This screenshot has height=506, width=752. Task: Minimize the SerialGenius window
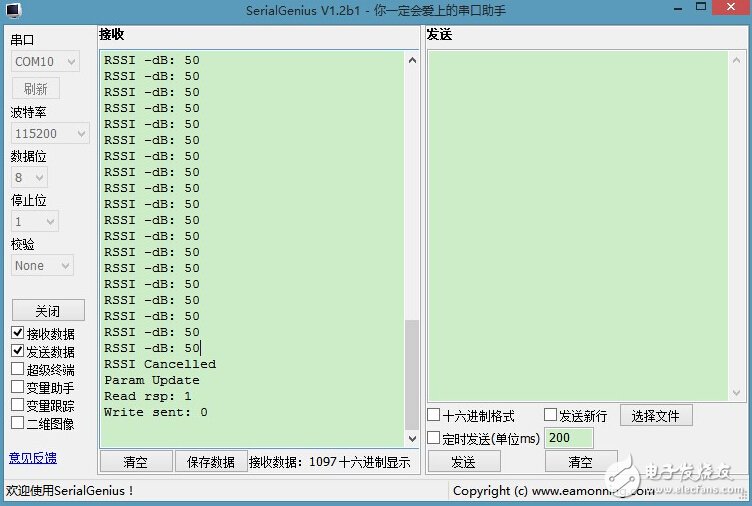(678, 9)
